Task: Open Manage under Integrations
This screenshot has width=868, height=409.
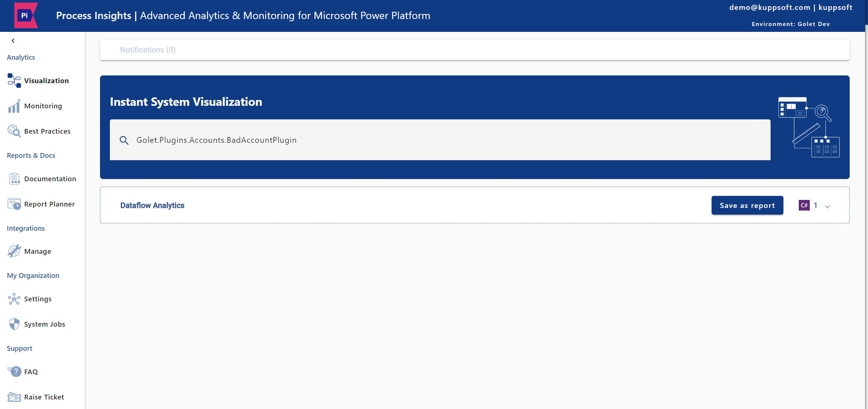Action: (x=38, y=251)
